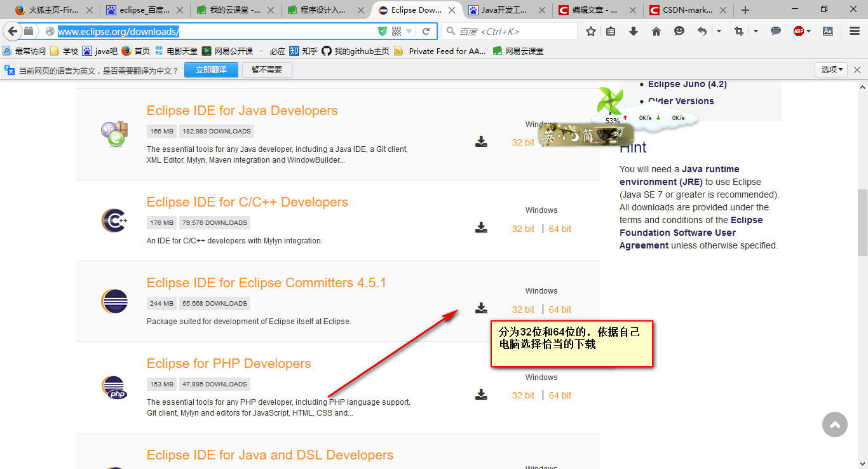Open dropdown next to the crop icon
868x469 pixels.
(x=756, y=31)
